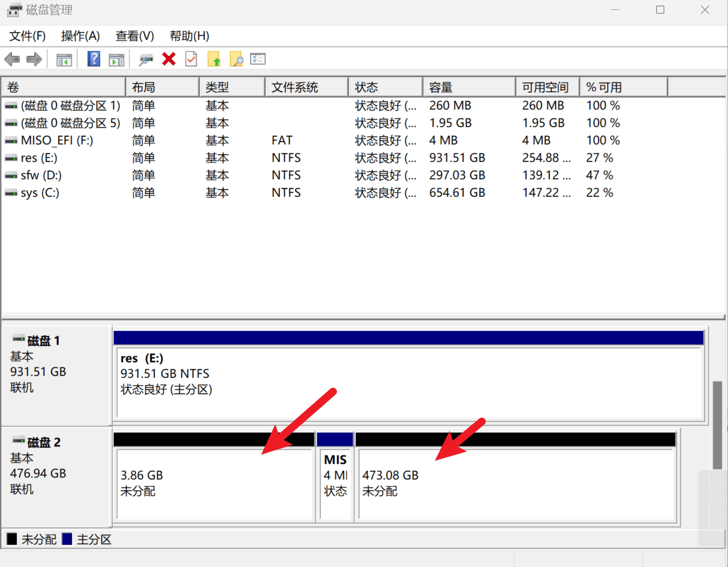Click the show/hide action pane icon
This screenshot has height=567, width=728.
point(116,59)
